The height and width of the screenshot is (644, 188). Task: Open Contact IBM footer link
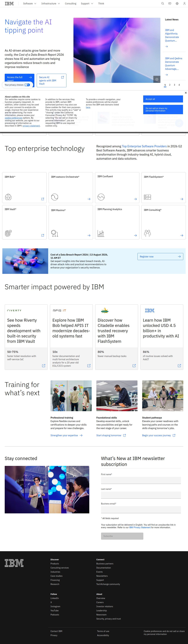pyautogui.click(x=56, y=631)
